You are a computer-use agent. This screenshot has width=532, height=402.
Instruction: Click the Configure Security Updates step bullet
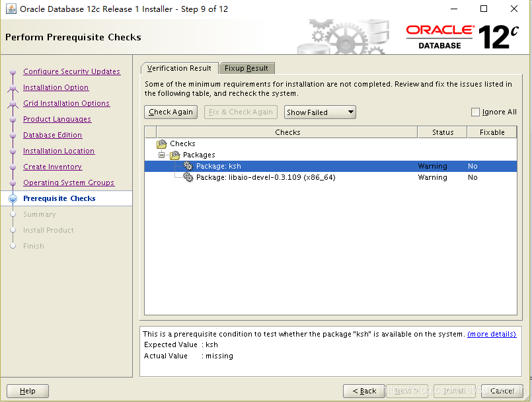13,71
